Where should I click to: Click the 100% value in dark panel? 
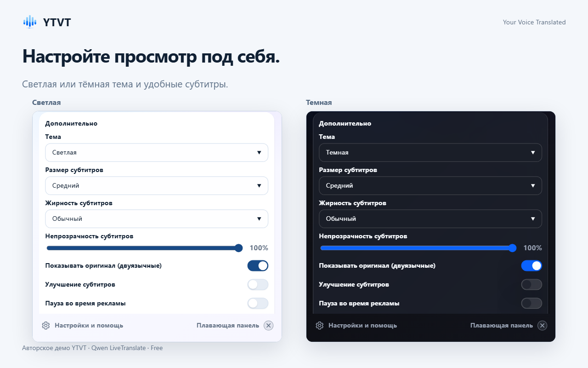[x=533, y=248]
